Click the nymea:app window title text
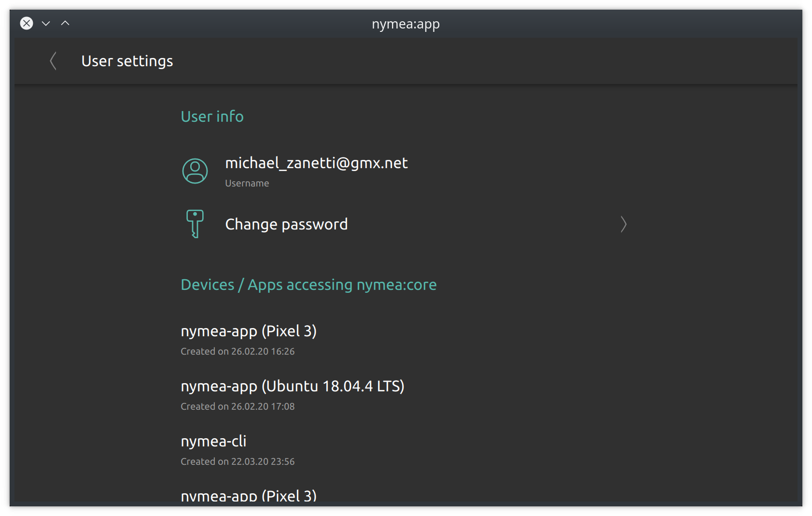This screenshot has width=812, height=516. click(x=406, y=24)
